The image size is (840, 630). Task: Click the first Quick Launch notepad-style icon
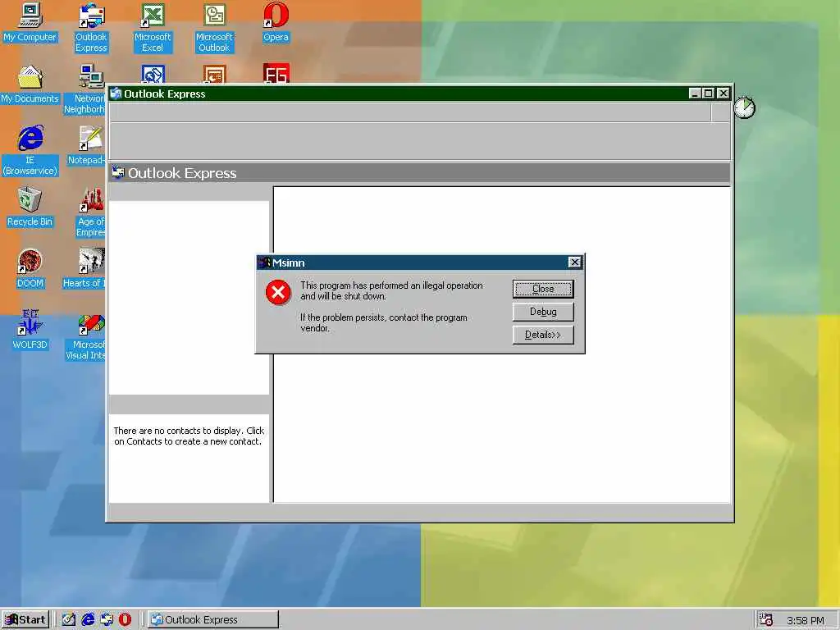69,620
